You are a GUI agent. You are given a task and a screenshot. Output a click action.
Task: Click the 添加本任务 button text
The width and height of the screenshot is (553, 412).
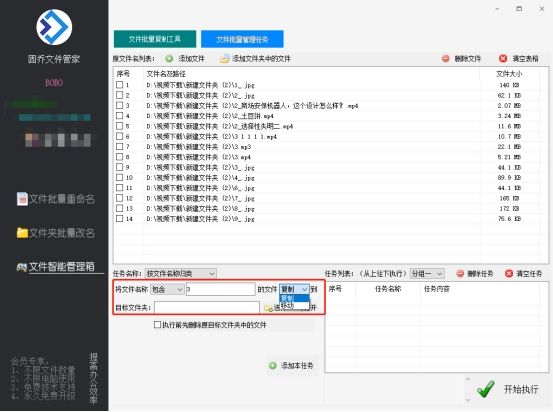297,366
